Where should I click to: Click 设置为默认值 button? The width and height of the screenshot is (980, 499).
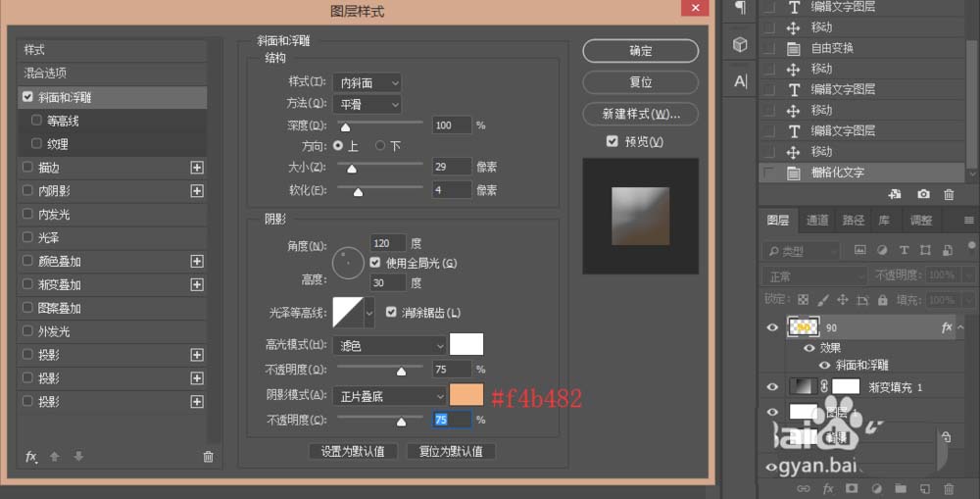point(353,451)
